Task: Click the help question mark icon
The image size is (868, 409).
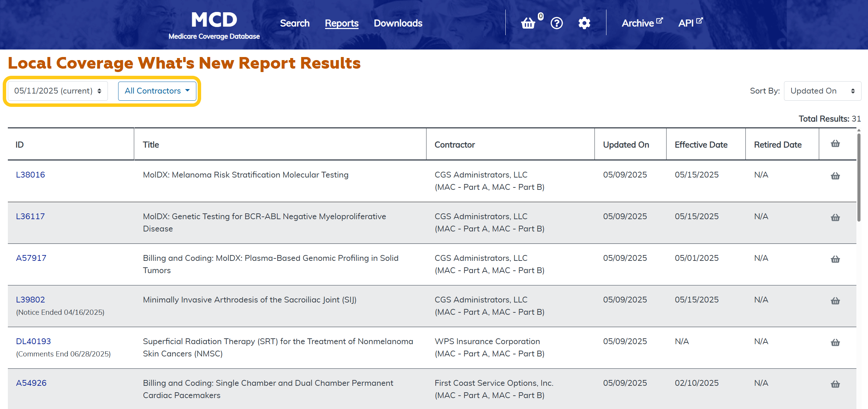Action: [557, 23]
